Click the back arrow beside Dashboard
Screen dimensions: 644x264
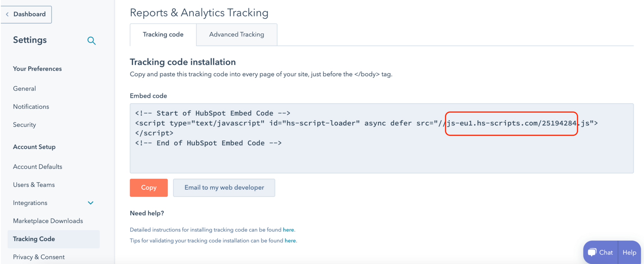[x=7, y=14]
